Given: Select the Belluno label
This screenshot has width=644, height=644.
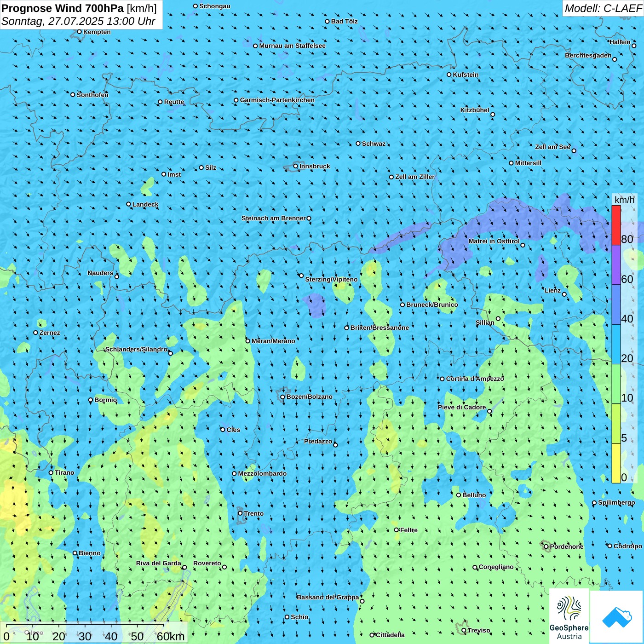Looking at the screenshot, I should pos(474,495).
